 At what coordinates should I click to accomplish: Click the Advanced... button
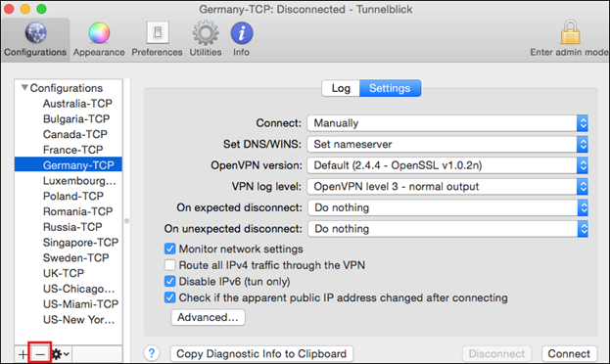[x=209, y=317]
